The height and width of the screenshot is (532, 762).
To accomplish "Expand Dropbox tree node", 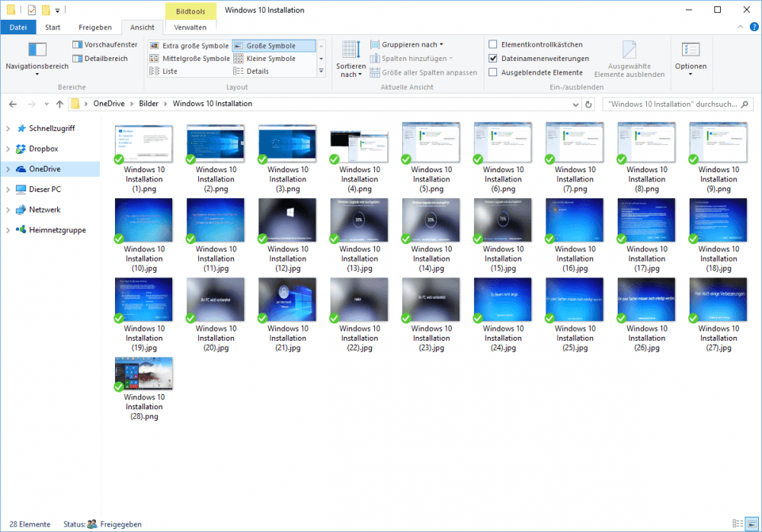I will (8, 149).
